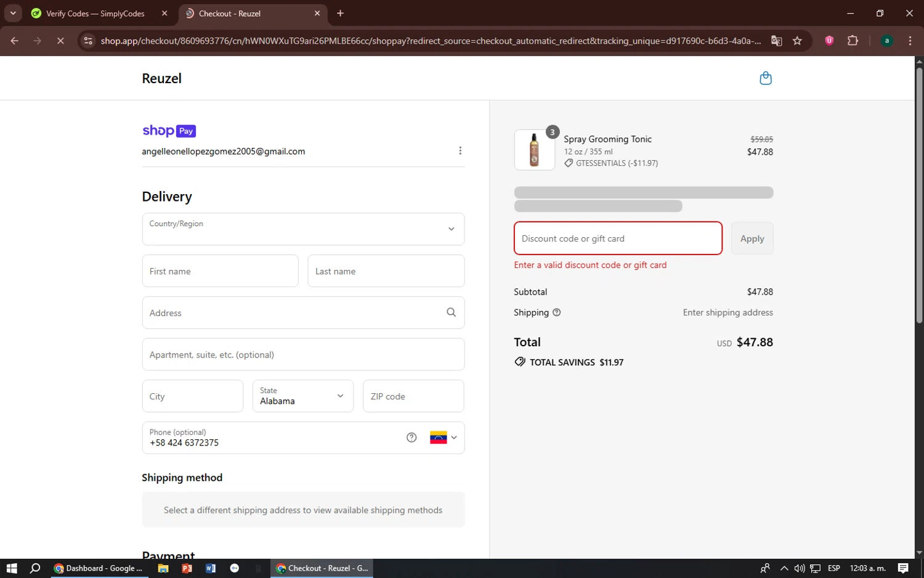Show hidden system tray icons
Screen dimensions: 924x578
tap(784, 568)
